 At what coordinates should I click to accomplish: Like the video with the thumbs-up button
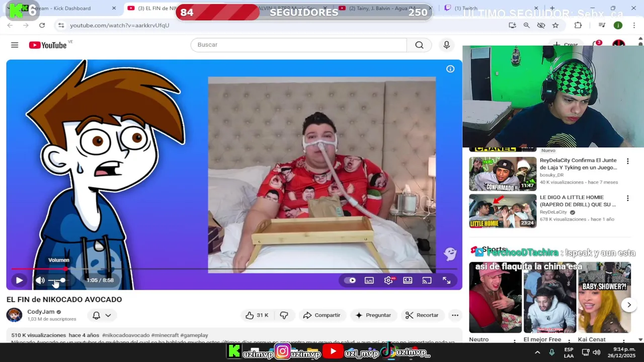(x=257, y=315)
